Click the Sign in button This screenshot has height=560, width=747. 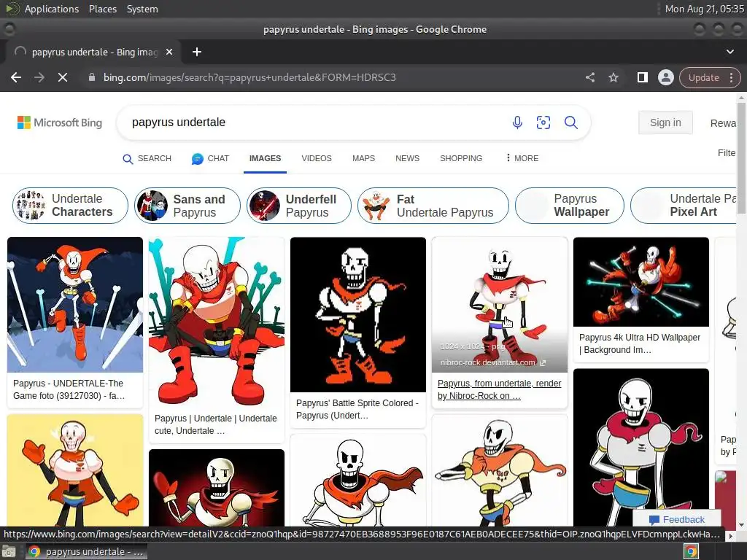tap(665, 122)
